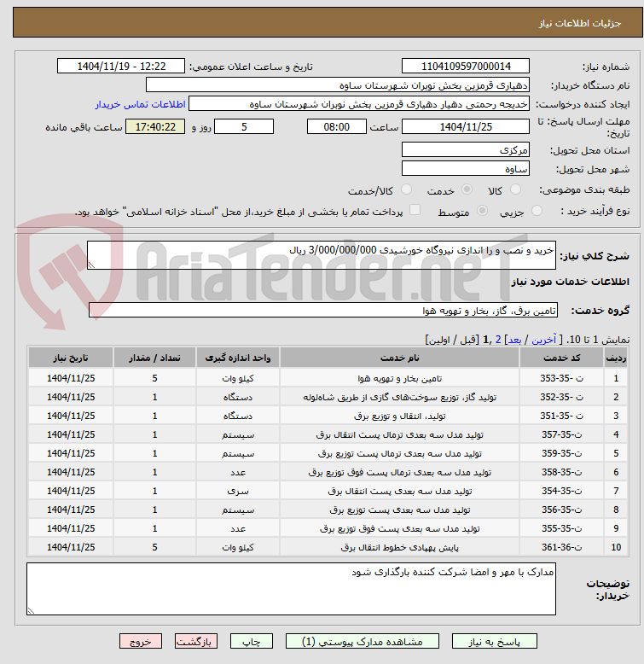The image size is (644, 664).
Task: Select the متوسط purchase type radio
Action: (482, 211)
